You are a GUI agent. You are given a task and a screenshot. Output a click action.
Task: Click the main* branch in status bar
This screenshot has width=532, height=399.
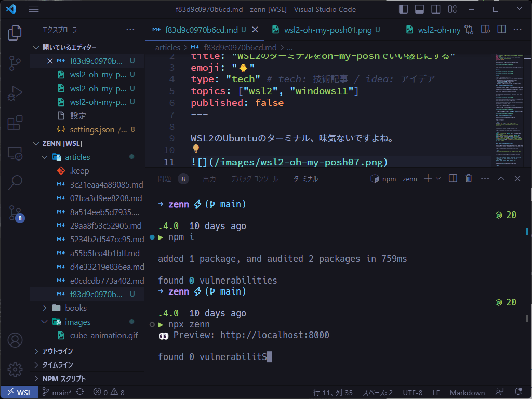(x=57, y=393)
